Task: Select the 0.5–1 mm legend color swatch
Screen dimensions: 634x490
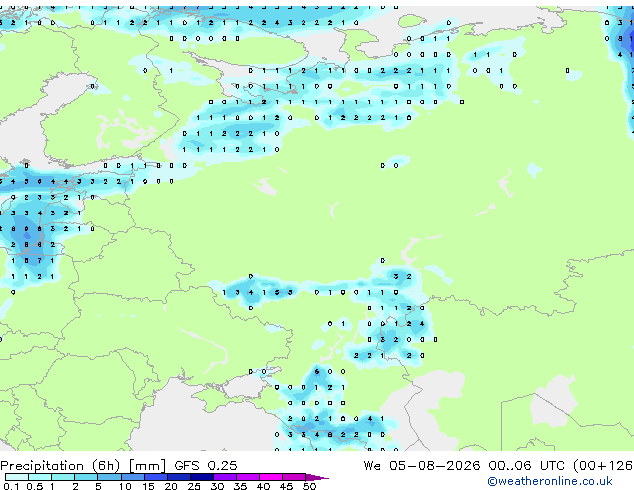Action: 40,477
